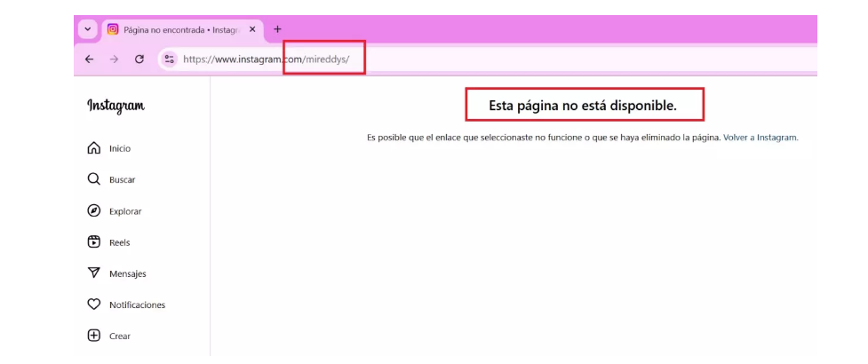868x364 pixels.
Task: Click the address bar URL field
Action: (x=487, y=59)
